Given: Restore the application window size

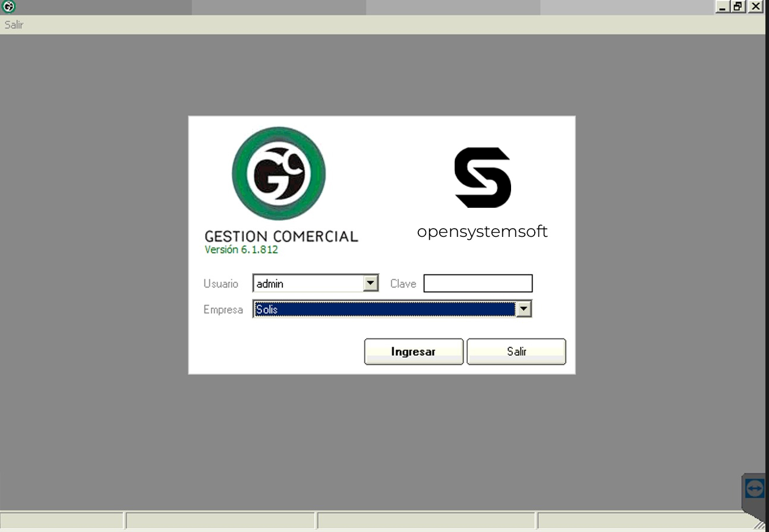Looking at the screenshot, I should pos(740,6).
